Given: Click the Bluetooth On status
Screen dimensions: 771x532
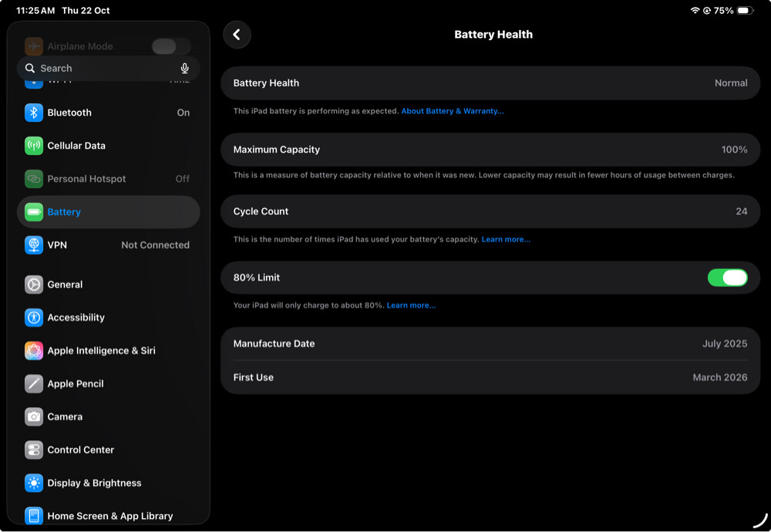Looking at the screenshot, I should pyautogui.click(x=183, y=113).
